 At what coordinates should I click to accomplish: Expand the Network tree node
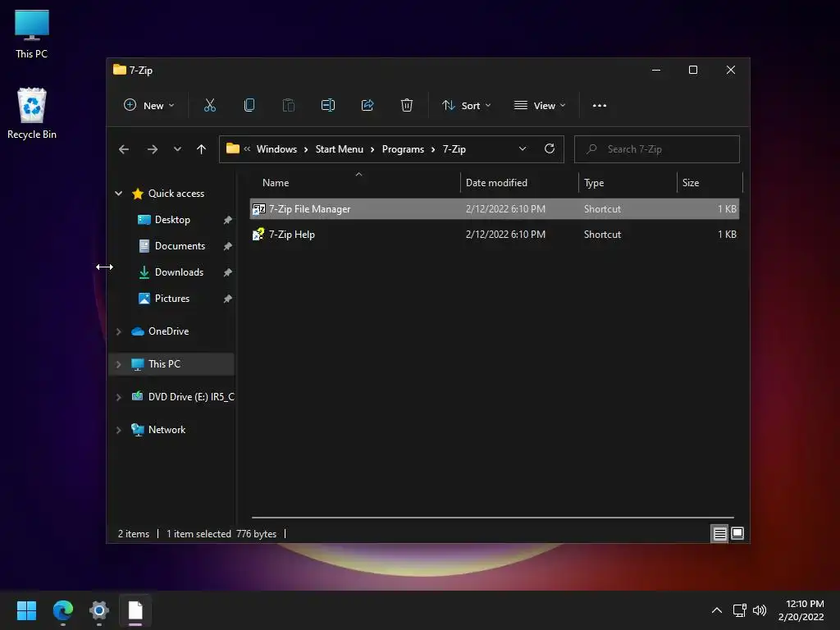tap(118, 430)
